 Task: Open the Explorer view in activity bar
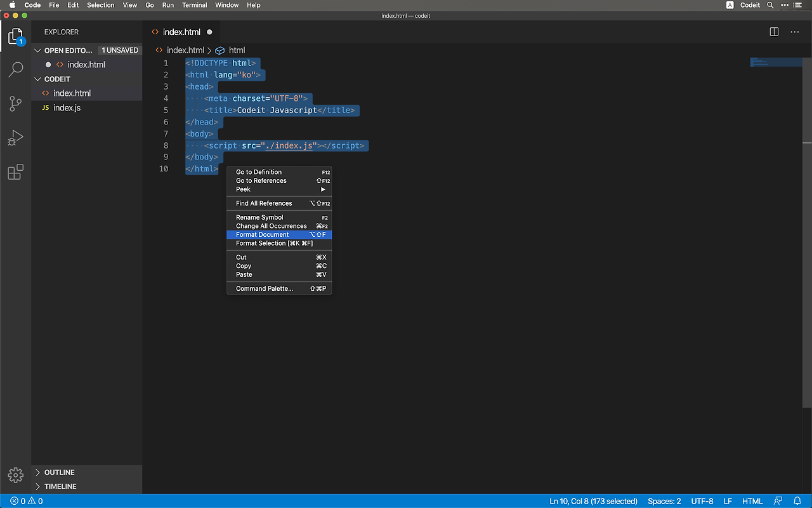coord(16,36)
